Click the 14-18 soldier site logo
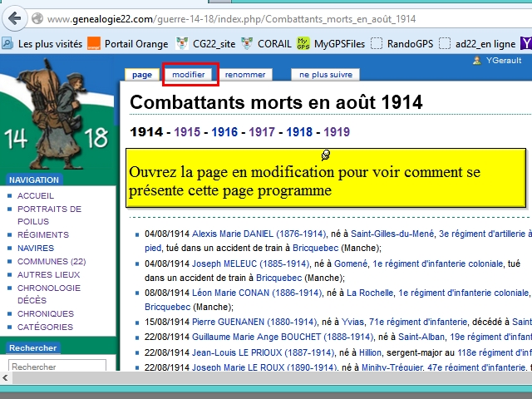Screen dimensions: 532x399 click(x=57, y=116)
